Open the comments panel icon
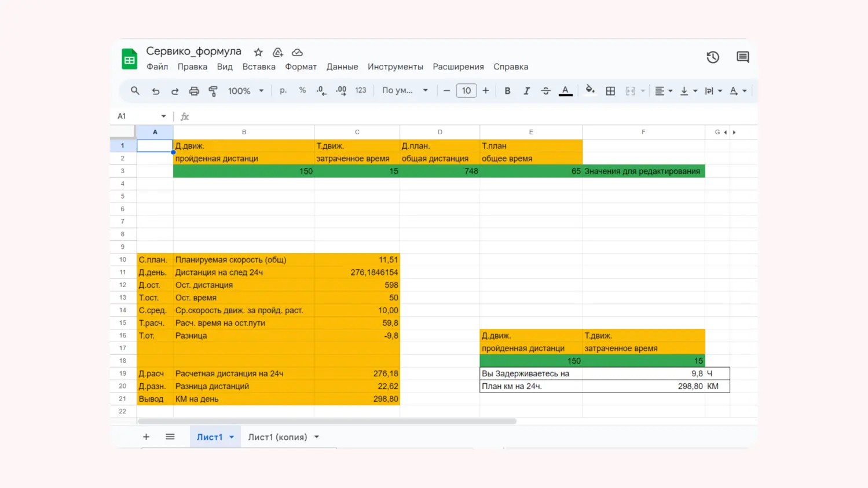868x488 pixels. pos(742,57)
